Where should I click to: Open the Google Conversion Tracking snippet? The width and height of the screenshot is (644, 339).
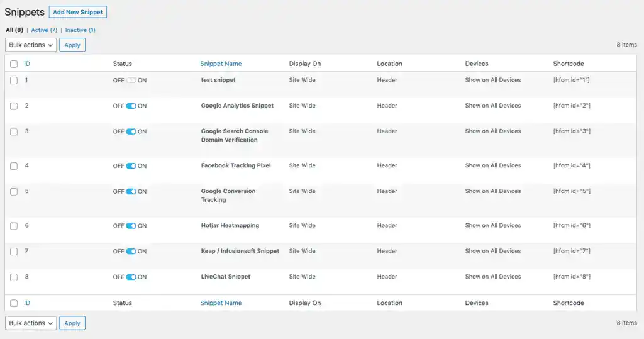coord(228,191)
